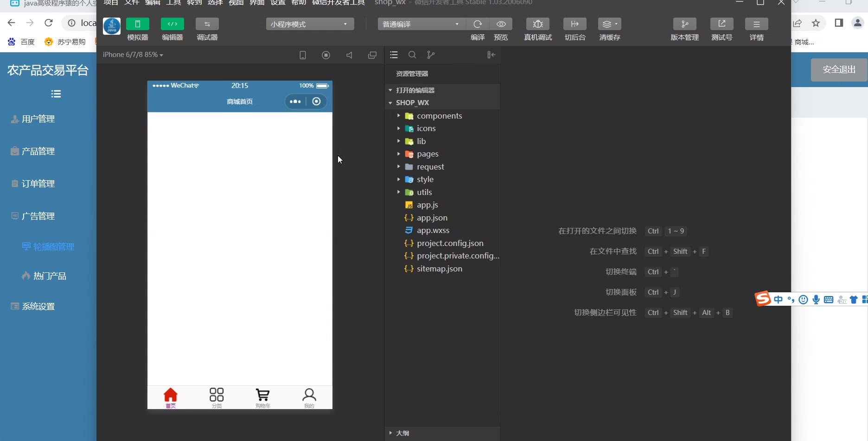Screen dimensions: 868x441
Task: Open the source control branch icon
Action: click(431, 55)
